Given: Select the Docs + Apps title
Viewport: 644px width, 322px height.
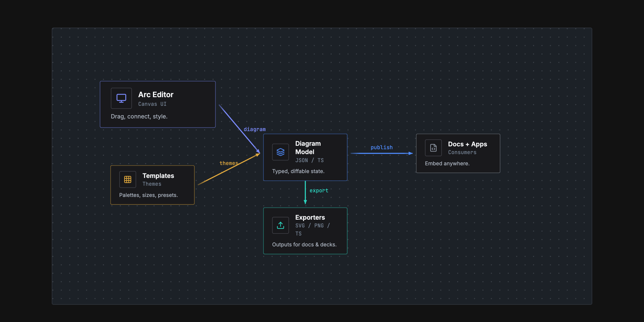Looking at the screenshot, I should [x=467, y=144].
